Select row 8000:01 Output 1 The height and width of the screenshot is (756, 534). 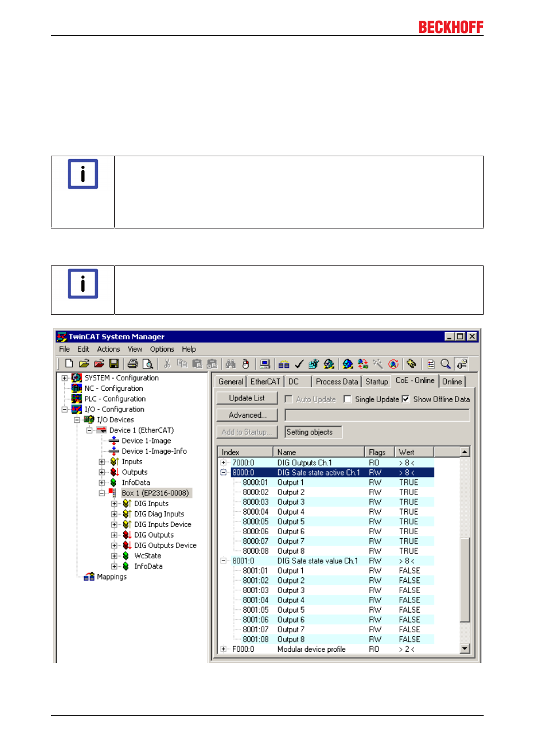(x=326, y=482)
